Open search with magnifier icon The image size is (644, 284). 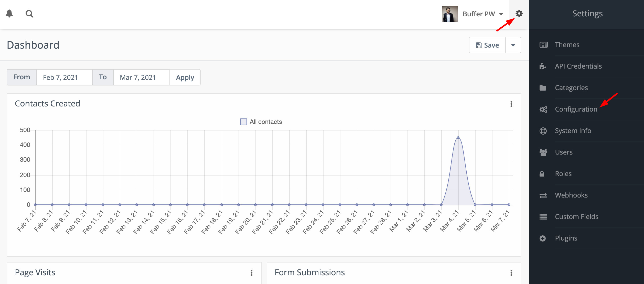[x=29, y=14]
